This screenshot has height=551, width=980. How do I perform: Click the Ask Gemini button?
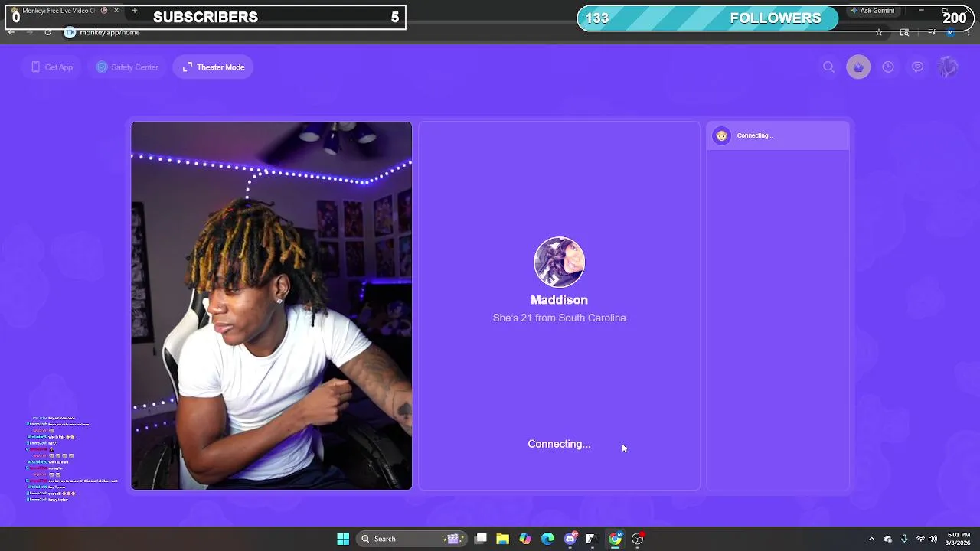(x=872, y=11)
